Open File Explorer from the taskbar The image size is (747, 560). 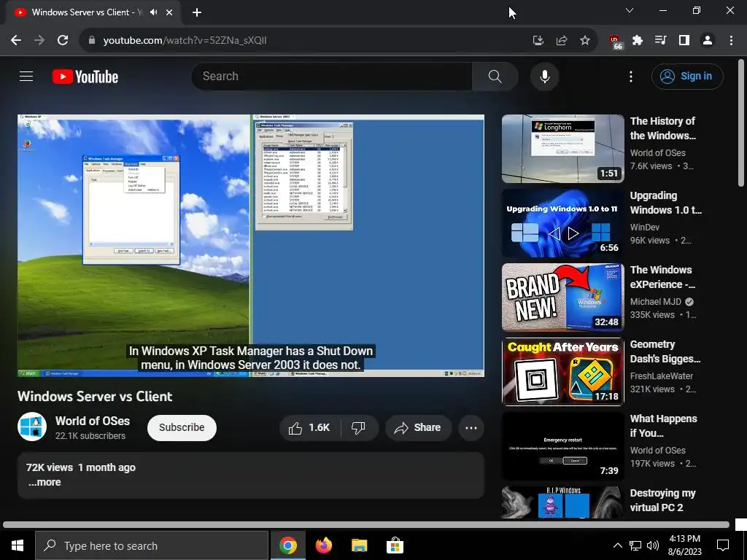(x=359, y=545)
